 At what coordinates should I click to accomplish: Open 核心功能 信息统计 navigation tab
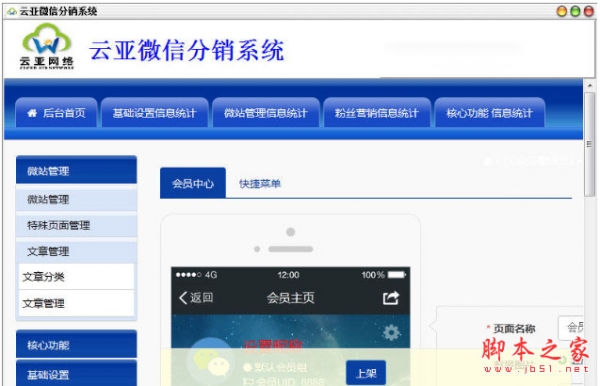click(x=489, y=112)
